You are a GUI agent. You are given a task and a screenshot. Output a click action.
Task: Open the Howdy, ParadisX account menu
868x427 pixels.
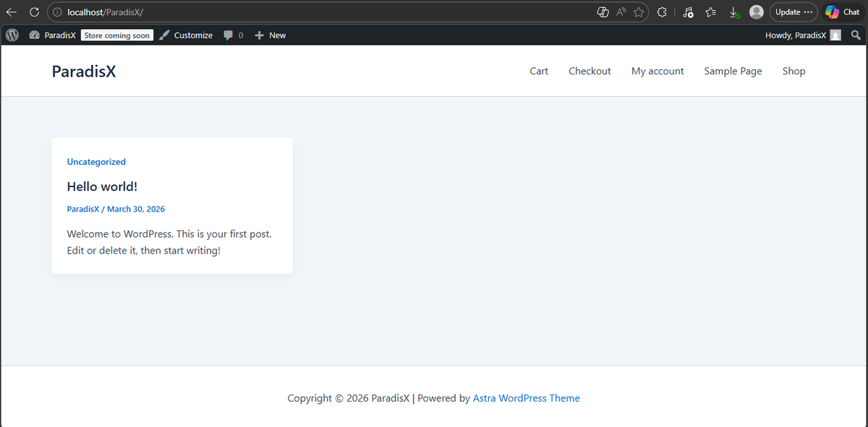pos(803,35)
